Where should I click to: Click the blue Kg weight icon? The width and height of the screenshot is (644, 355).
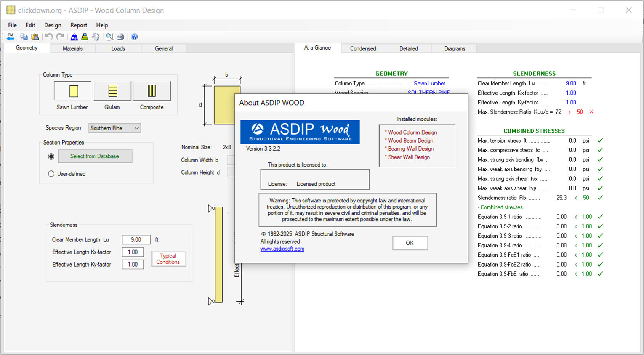pyautogui.click(x=74, y=37)
